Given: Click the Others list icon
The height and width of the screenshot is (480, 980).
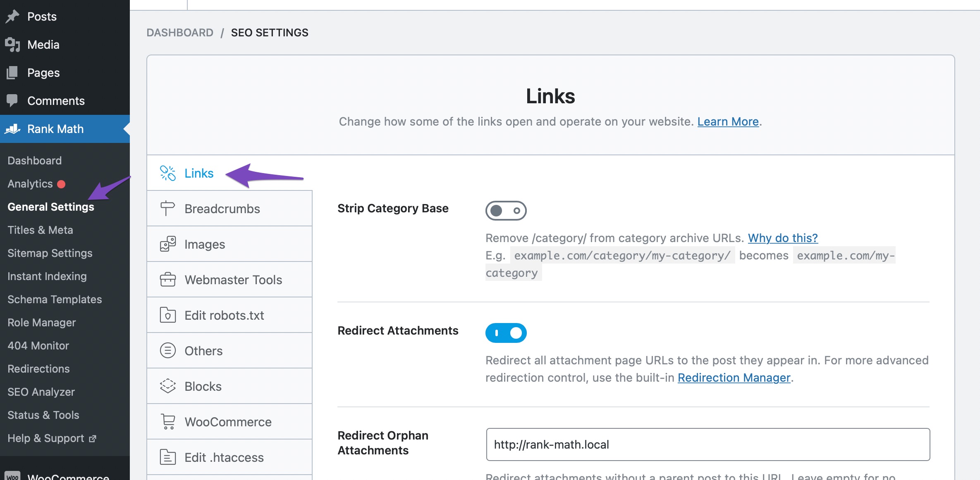Looking at the screenshot, I should click(168, 351).
